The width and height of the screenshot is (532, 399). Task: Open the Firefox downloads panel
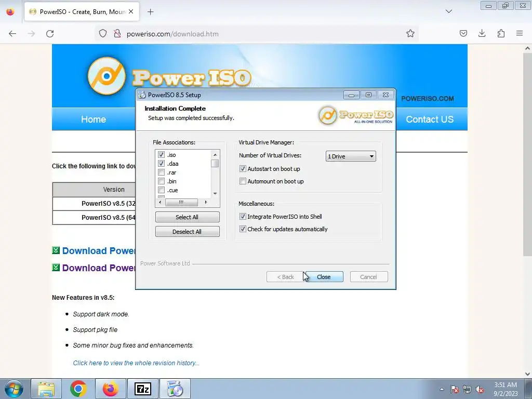pyautogui.click(x=482, y=33)
